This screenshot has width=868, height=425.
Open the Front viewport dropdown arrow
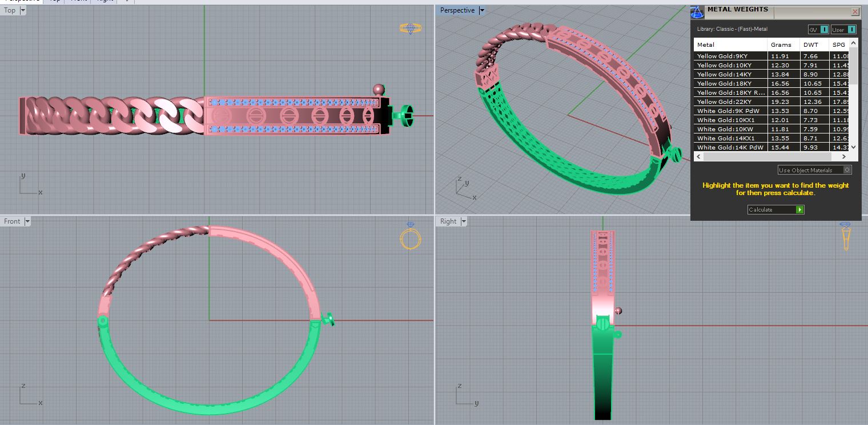point(27,221)
